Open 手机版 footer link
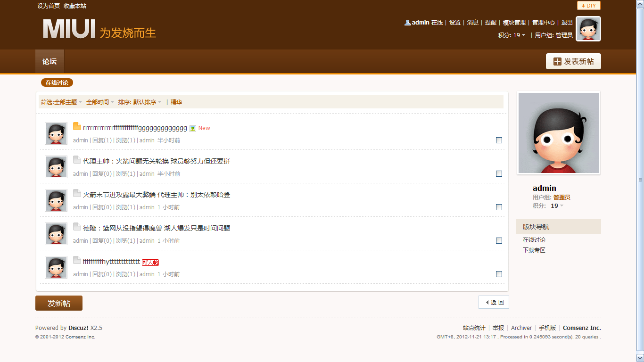 click(x=547, y=328)
